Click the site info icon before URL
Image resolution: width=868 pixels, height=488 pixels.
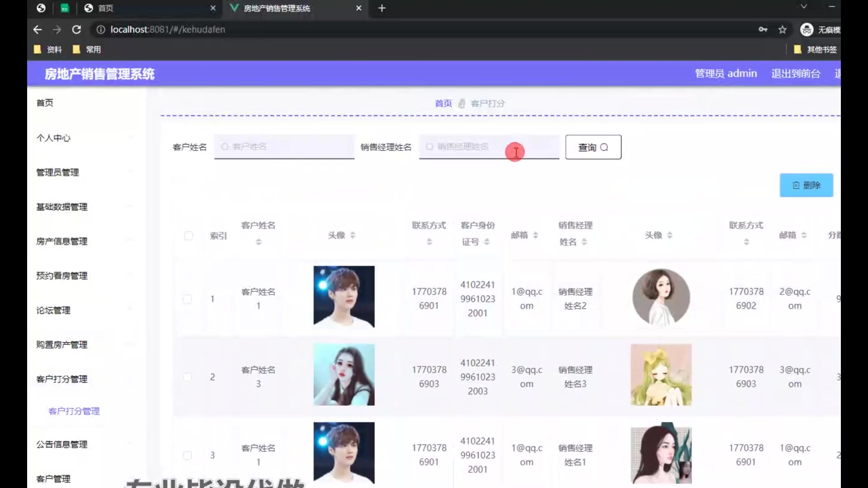click(x=101, y=30)
